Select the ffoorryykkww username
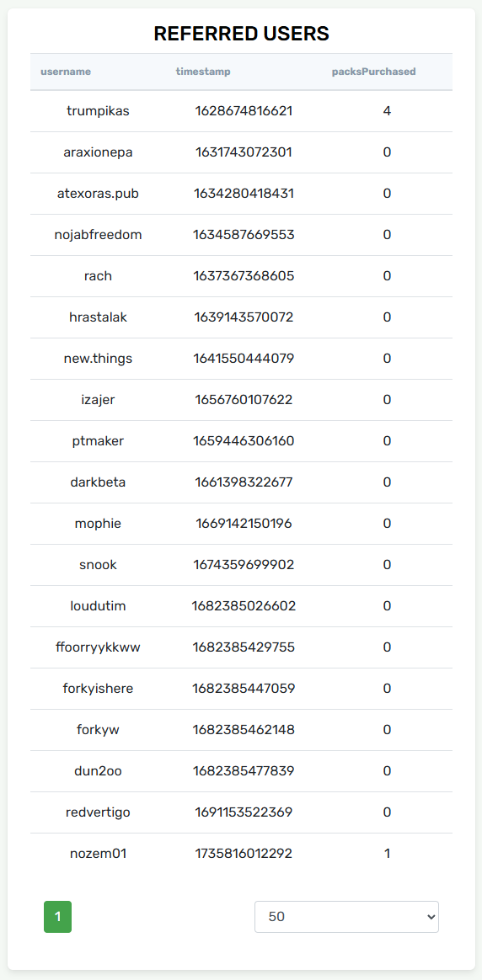The height and width of the screenshot is (980, 482). click(x=98, y=647)
